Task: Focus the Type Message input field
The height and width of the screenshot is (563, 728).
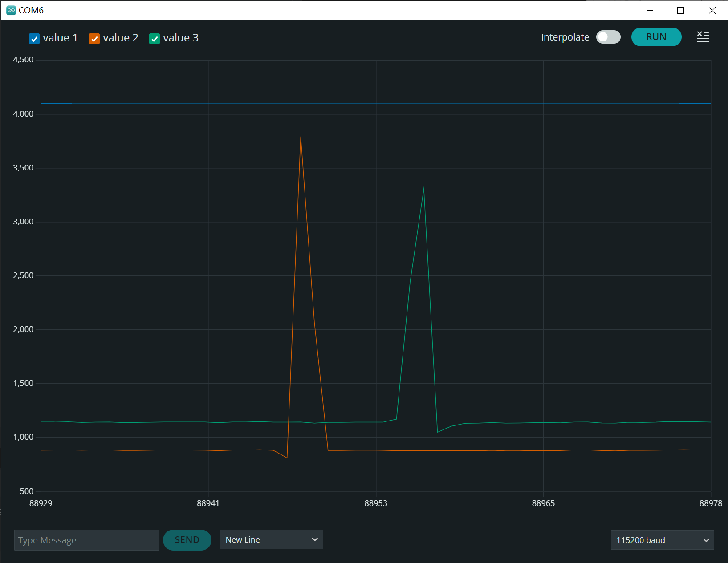Action: [86, 540]
